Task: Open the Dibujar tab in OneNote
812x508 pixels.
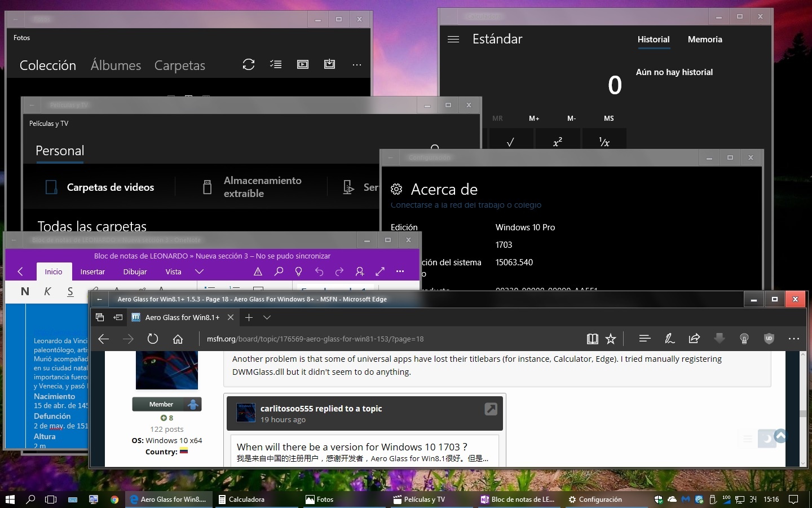Action: pos(135,271)
